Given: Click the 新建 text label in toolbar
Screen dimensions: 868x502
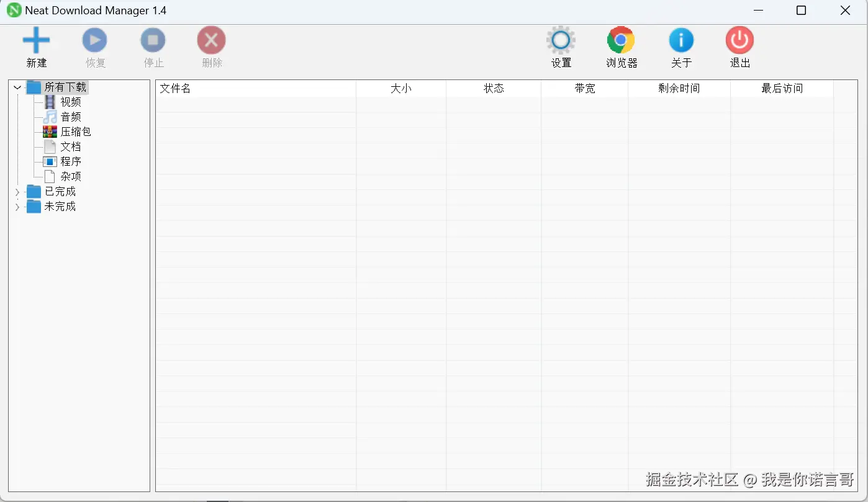Looking at the screenshot, I should (x=37, y=63).
